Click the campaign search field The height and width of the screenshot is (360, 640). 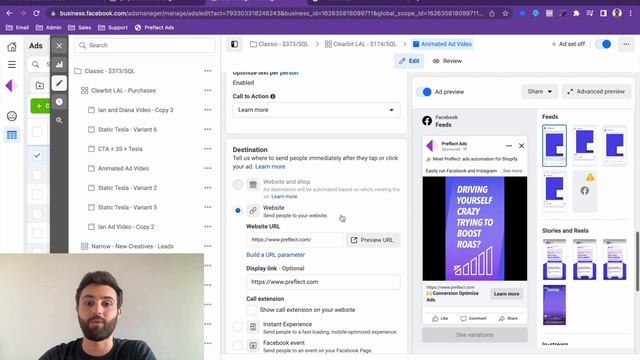(144, 45)
